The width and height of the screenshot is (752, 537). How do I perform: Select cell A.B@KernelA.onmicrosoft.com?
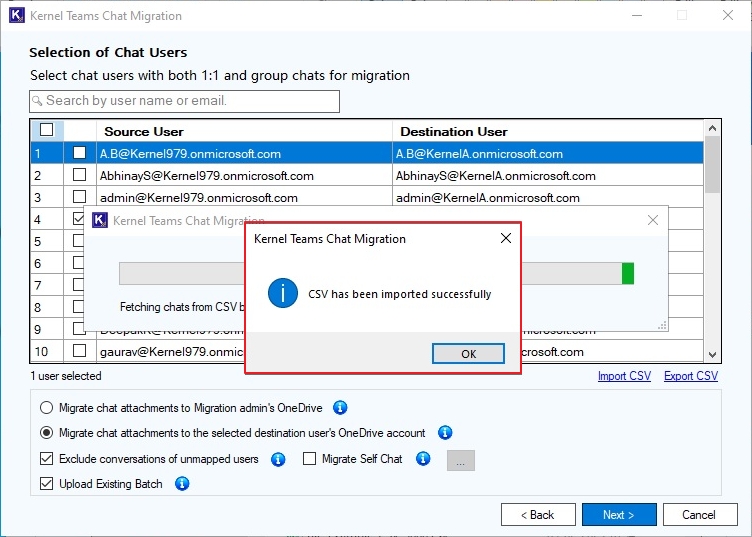pyautogui.click(x=548, y=153)
